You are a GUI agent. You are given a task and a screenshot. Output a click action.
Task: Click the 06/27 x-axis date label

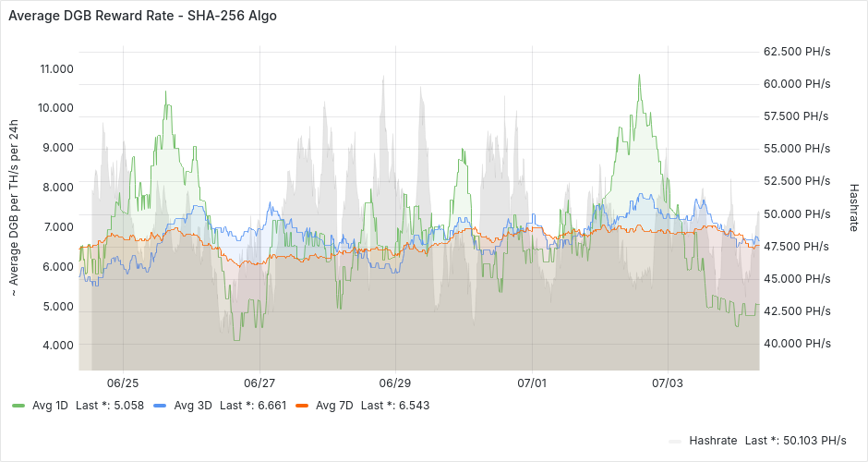click(x=259, y=383)
